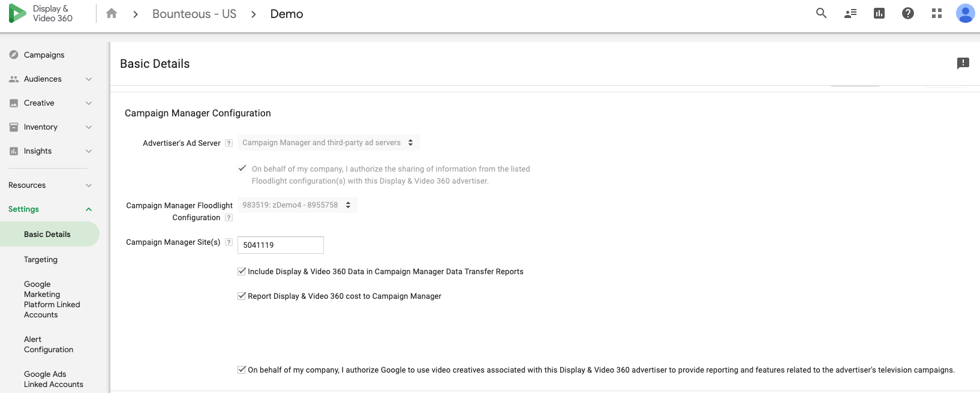The width and height of the screenshot is (980, 393).
Task: Click the send feedback icon
Action: [963, 63]
